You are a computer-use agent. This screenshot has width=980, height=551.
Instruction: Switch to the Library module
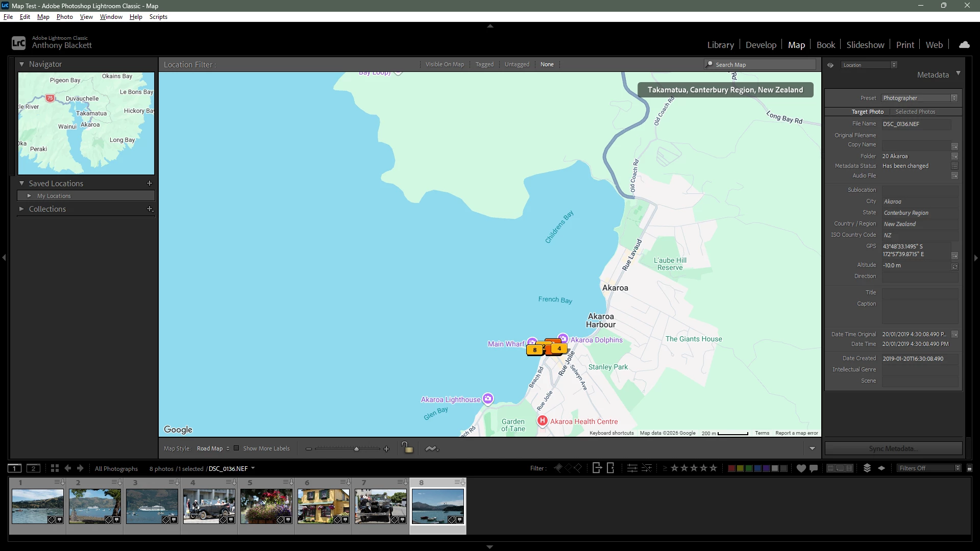(720, 45)
